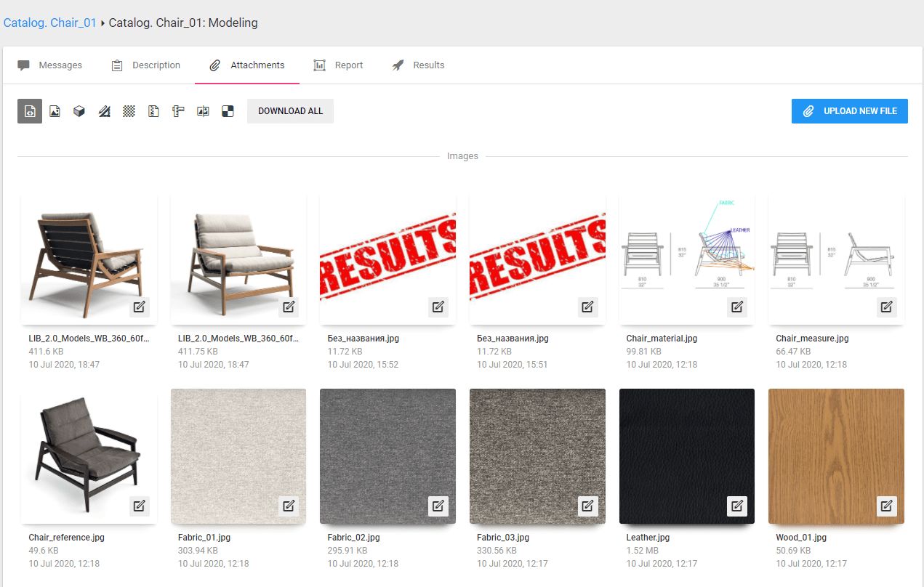924x587 pixels.
Task: Edit the Chair_measure.jpg attachment
Action: coord(886,307)
